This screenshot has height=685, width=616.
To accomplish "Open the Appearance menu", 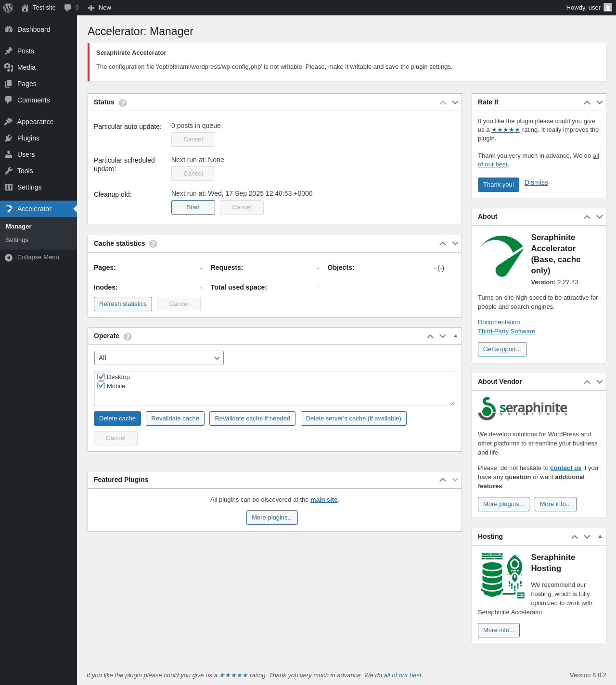I will pyautogui.click(x=38, y=122).
